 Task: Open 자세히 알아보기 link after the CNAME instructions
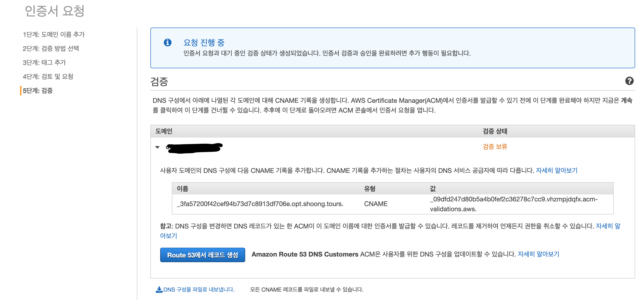pos(556,170)
